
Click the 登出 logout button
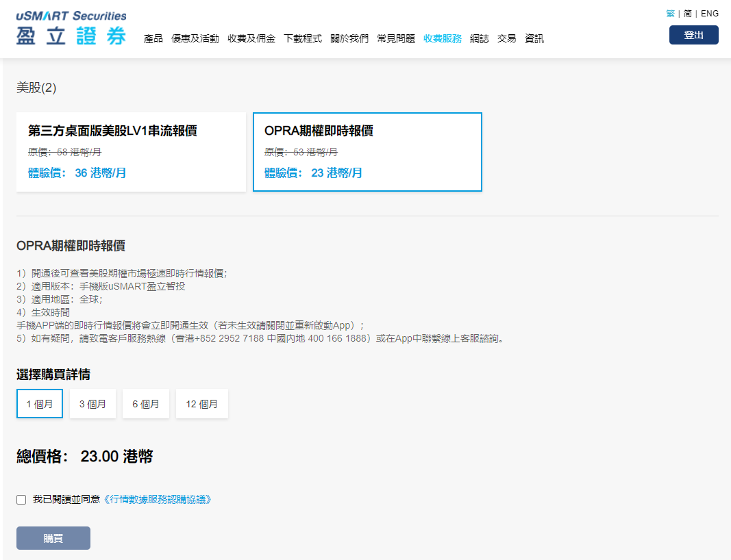(694, 35)
